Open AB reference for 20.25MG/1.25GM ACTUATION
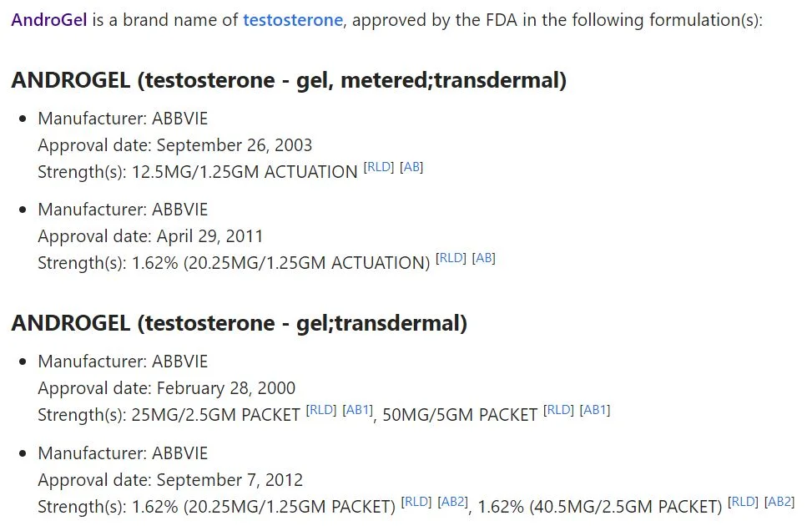This screenshot has width=812, height=531. pyautogui.click(x=484, y=259)
